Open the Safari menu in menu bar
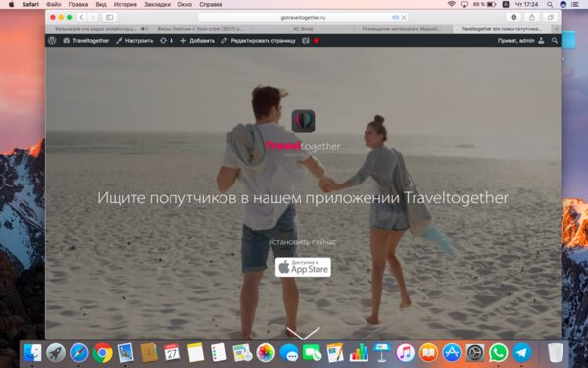Viewport: 588px width, 368px height. pyautogui.click(x=30, y=5)
